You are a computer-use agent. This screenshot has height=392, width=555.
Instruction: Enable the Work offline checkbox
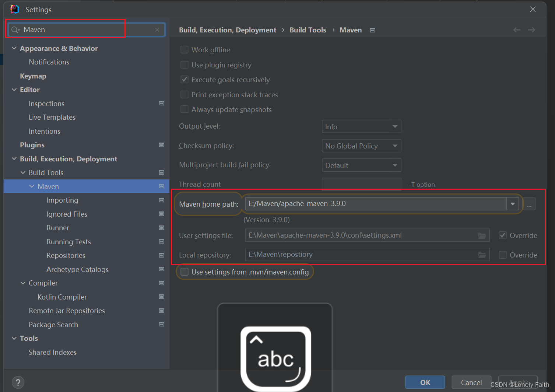pos(185,49)
